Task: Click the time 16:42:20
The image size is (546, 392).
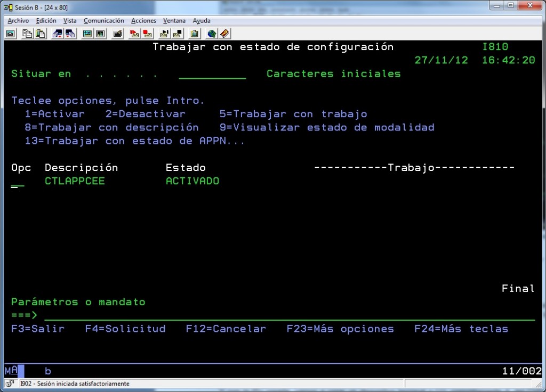Action: point(508,60)
